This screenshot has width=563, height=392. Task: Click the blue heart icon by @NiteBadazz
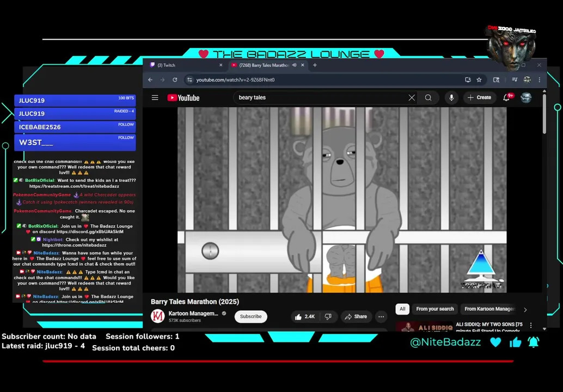[x=495, y=342]
